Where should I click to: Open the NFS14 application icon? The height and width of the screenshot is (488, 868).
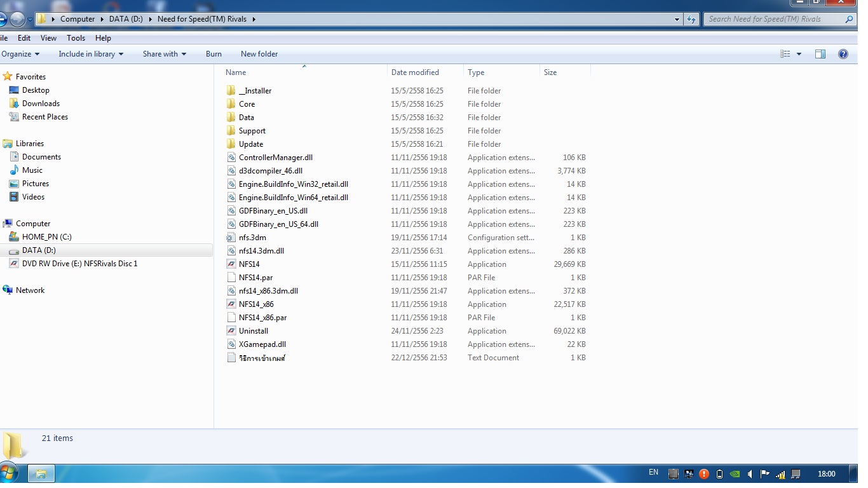coord(231,264)
